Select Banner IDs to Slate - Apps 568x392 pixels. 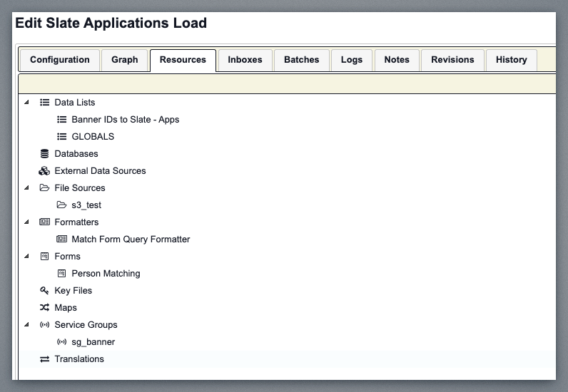click(125, 120)
